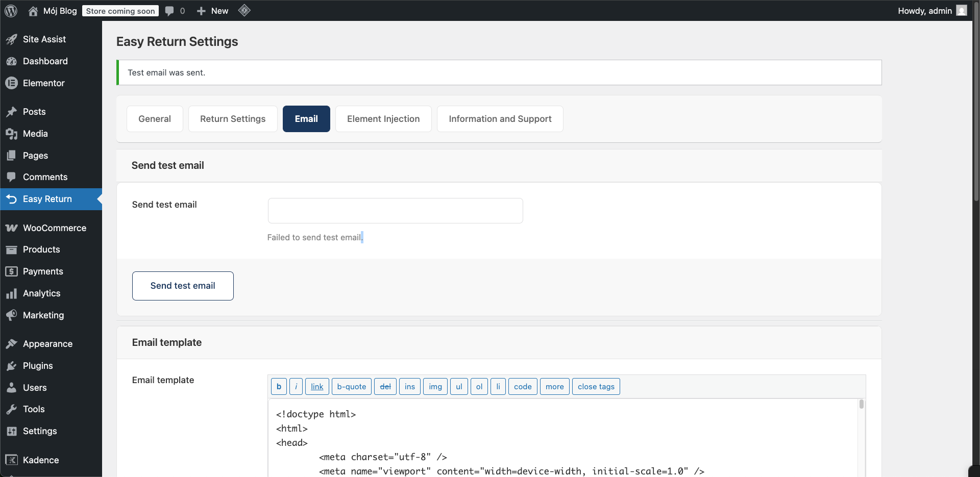980x477 pixels.
Task: Click the Kadence icon in sidebar
Action: pyautogui.click(x=12, y=460)
